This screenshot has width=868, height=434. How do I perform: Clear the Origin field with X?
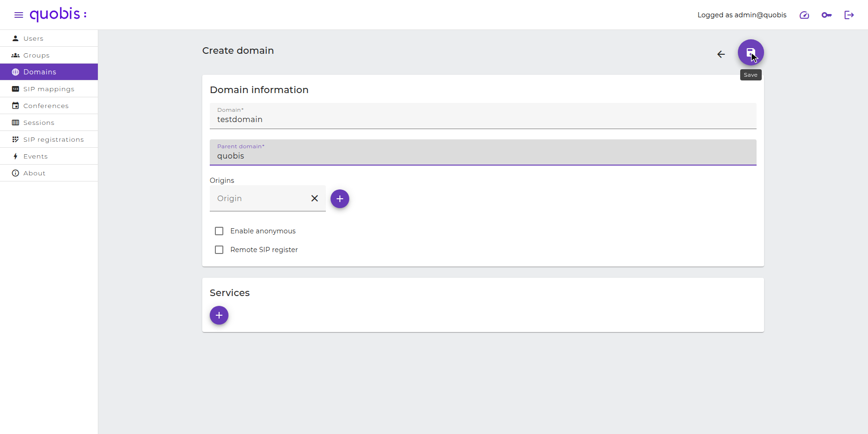pyautogui.click(x=315, y=198)
